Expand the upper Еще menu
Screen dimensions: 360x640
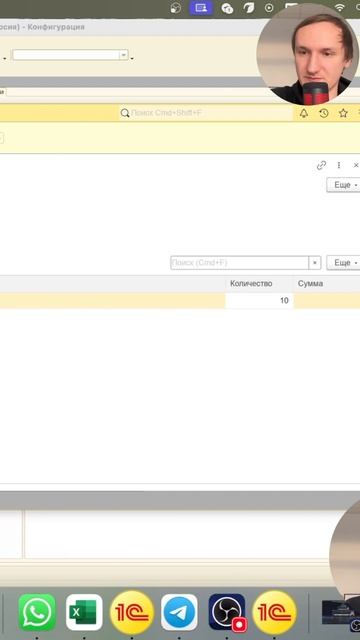tap(344, 185)
